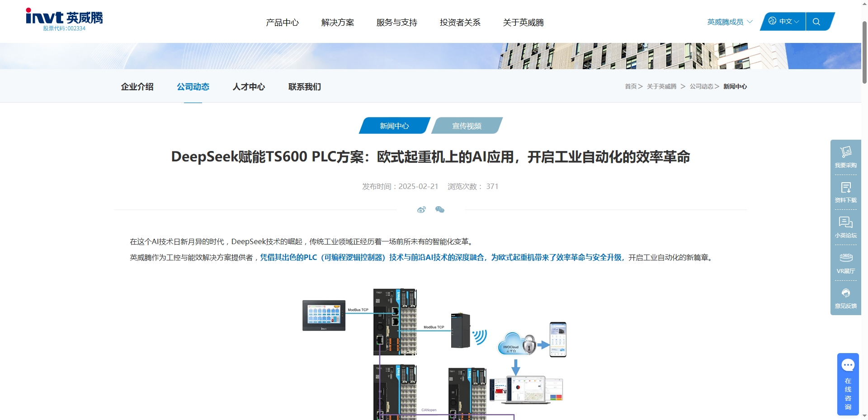The width and height of the screenshot is (868, 420).
Task: Go to the 人才中心 tab
Action: [249, 86]
